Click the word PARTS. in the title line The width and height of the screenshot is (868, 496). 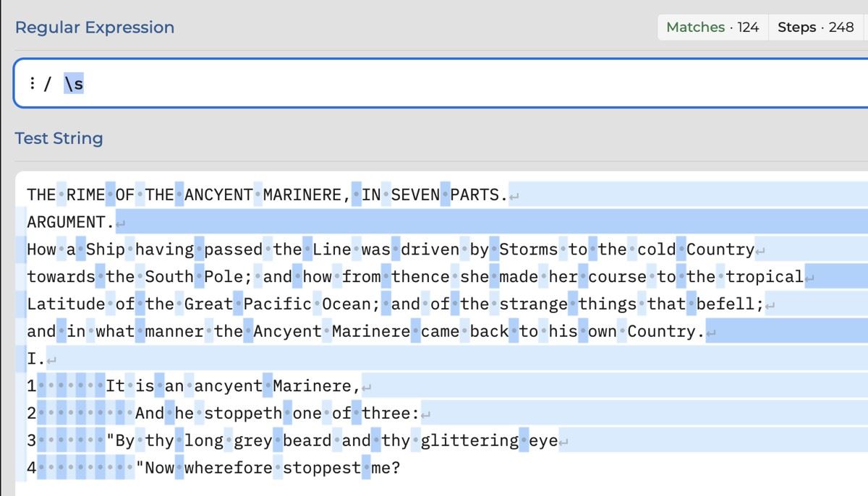pos(479,195)
